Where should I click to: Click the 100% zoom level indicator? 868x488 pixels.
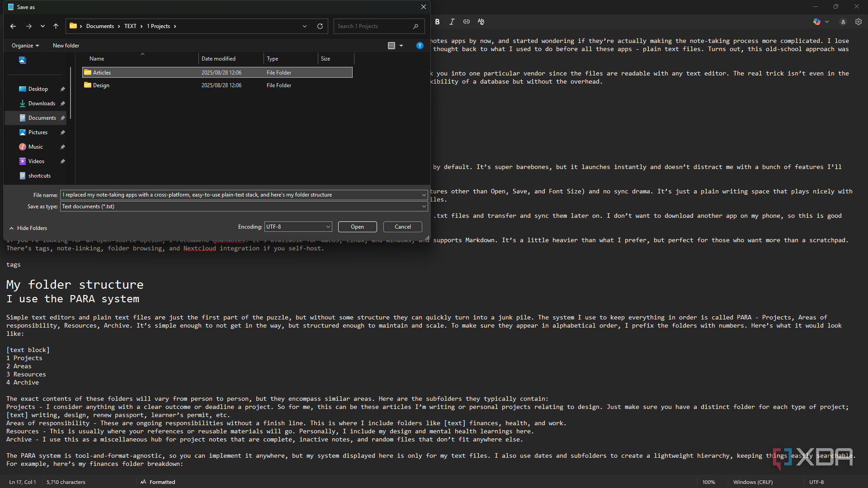(x=708, y=482)
